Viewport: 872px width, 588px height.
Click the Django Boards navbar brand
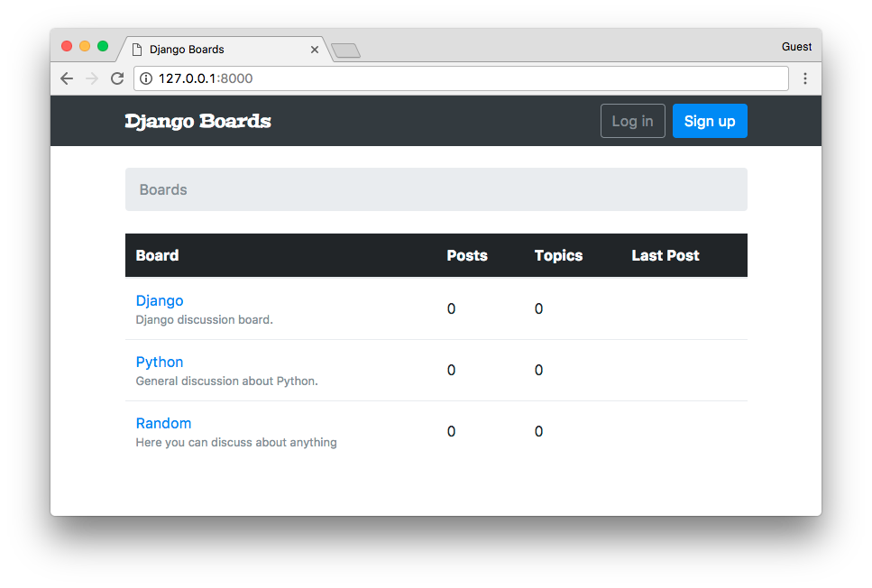(198, 121)
